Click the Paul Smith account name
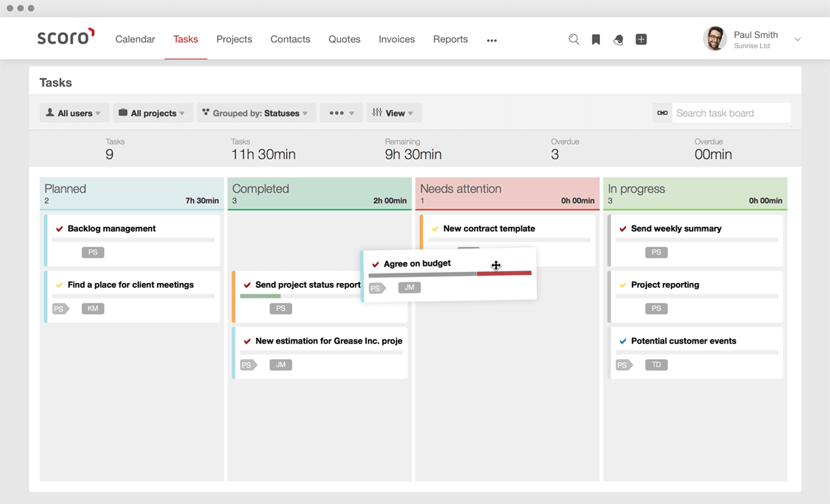Viewport: 830px width, 504px height. coord(757,35)
